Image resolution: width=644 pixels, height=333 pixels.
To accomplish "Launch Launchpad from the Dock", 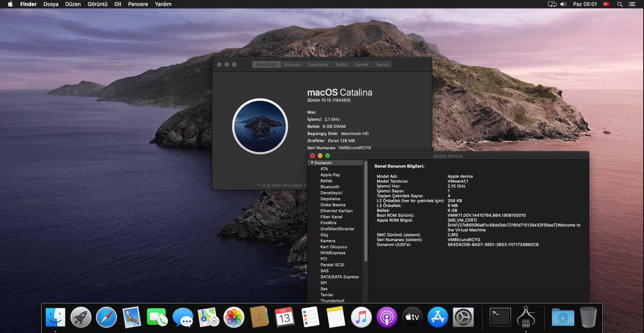I will [81, 317].
